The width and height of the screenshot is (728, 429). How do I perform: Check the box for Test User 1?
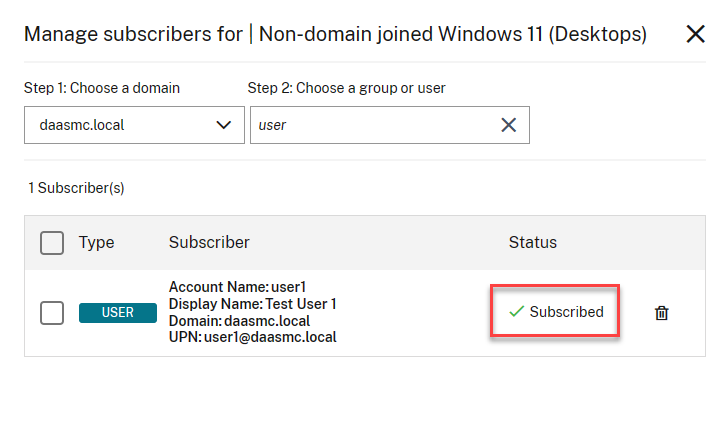[x=52, y=313]
